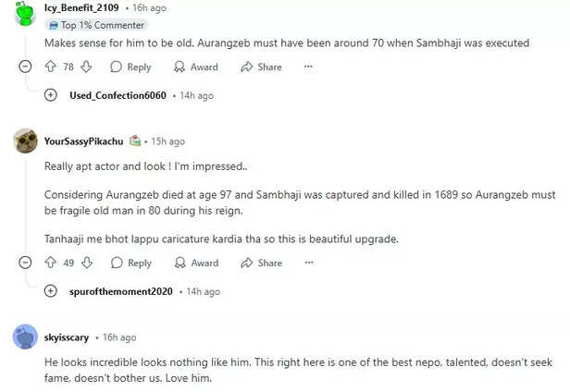
Task: Collapse Icy_Benefit_2109's comment thread
Action: (x=25, y=67)
